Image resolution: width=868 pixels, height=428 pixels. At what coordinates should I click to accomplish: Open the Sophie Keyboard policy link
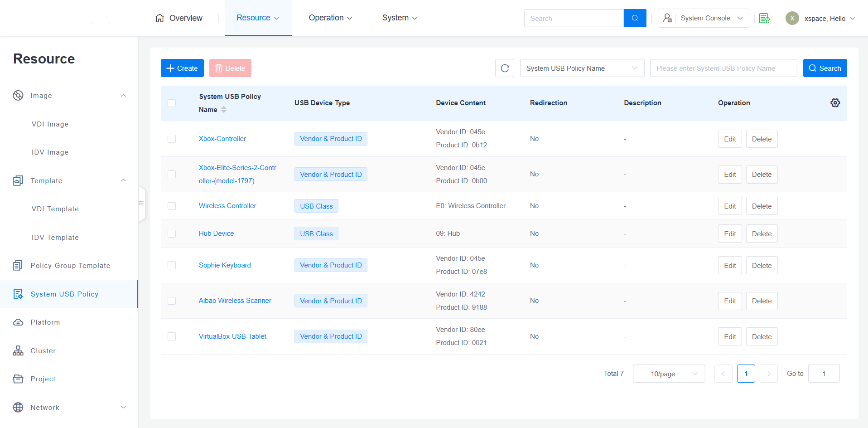point(225,265)
